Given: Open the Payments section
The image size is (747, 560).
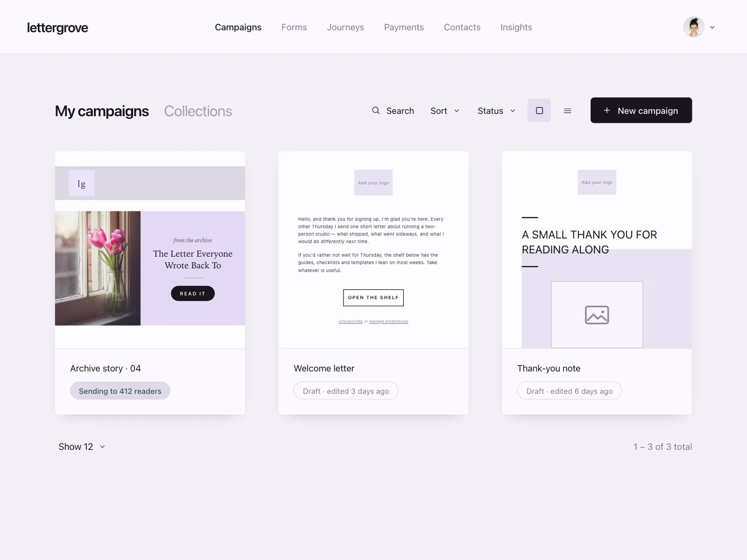Looking at the screenshot, I should click(404, 27).
